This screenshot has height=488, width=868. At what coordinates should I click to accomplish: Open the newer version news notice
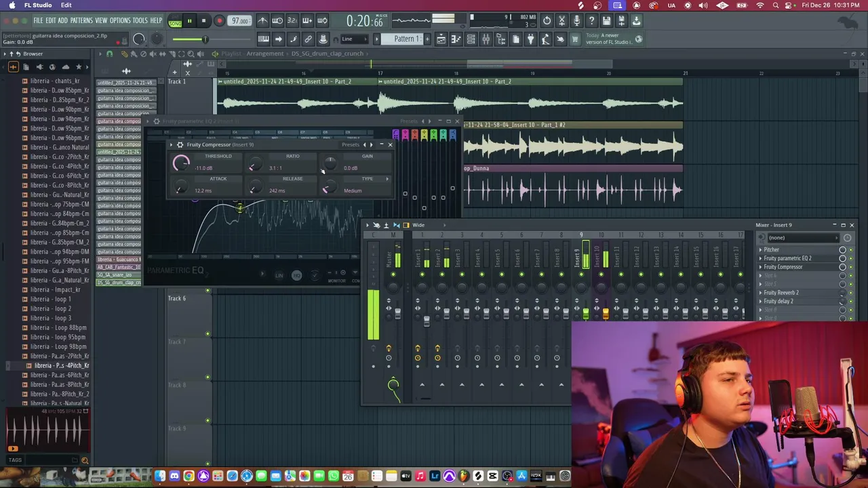pyautogui.click(x=613, y=39)
